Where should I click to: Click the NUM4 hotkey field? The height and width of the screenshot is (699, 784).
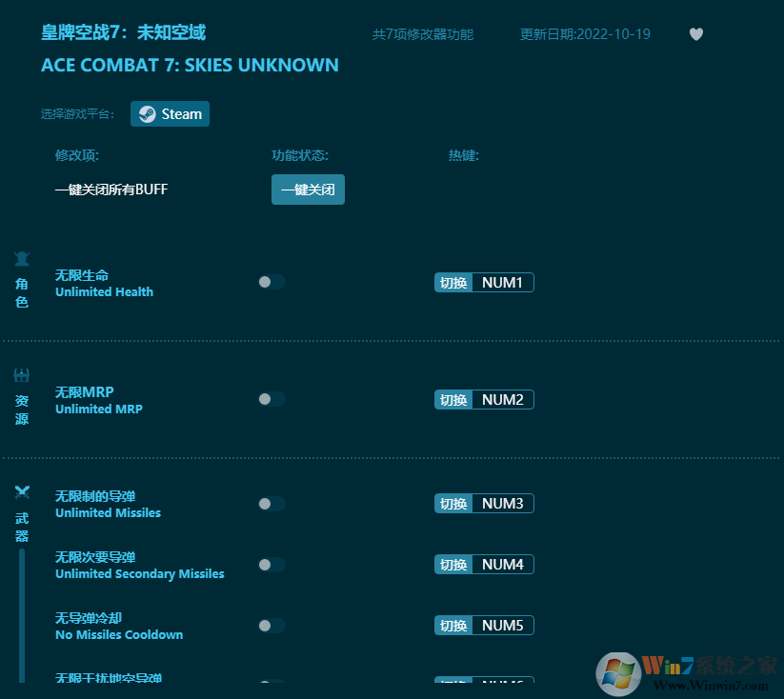[x=503, y=565]
